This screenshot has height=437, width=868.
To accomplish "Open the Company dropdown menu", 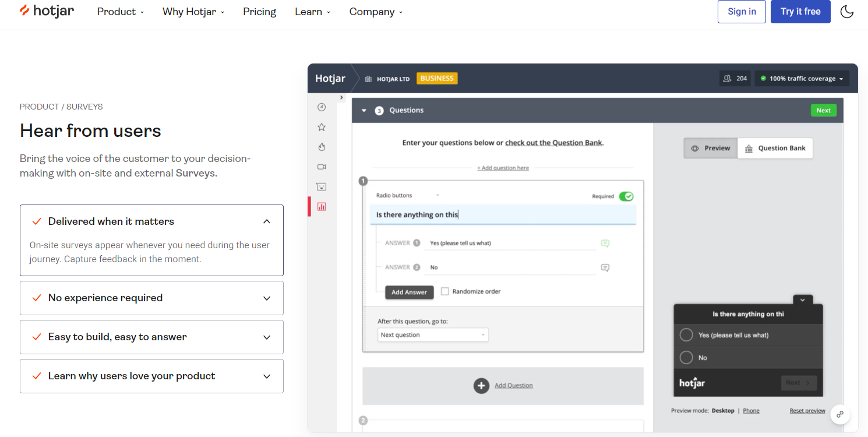I will pos(376,12).
